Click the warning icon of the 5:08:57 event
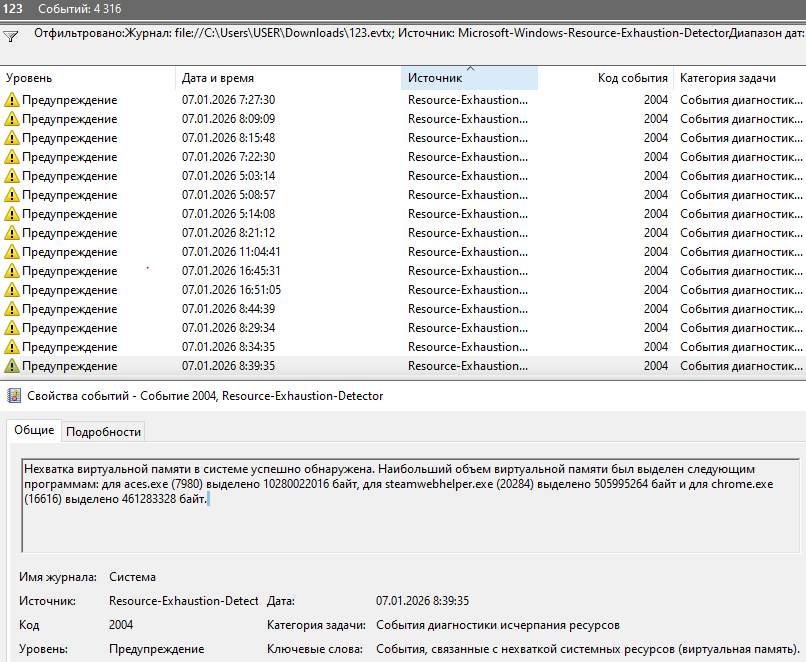Screen dimensions: 806x662 click(x=11, y=195)
